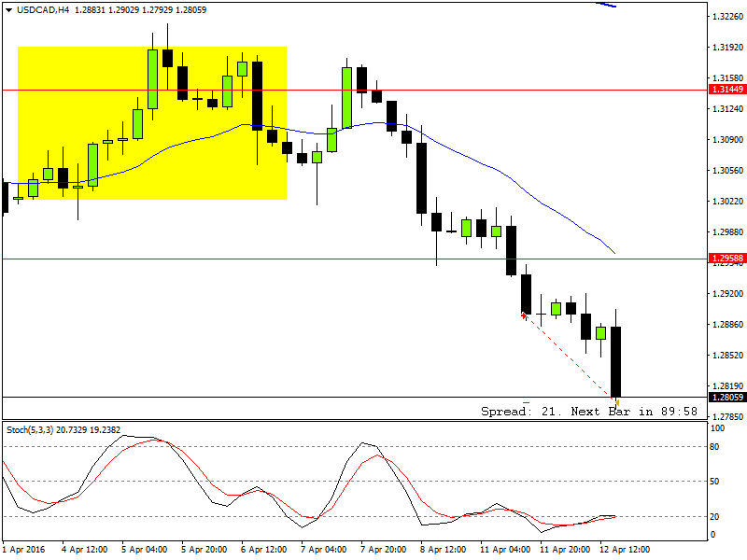Click the stochastic 80 level label

point(714,447)
